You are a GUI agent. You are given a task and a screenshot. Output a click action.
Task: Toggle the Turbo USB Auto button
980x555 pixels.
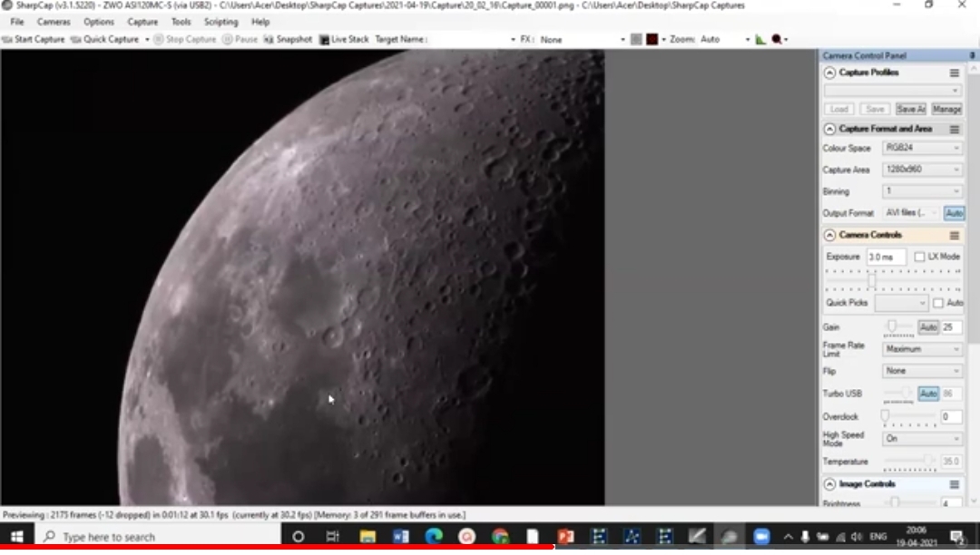point(928,394)
